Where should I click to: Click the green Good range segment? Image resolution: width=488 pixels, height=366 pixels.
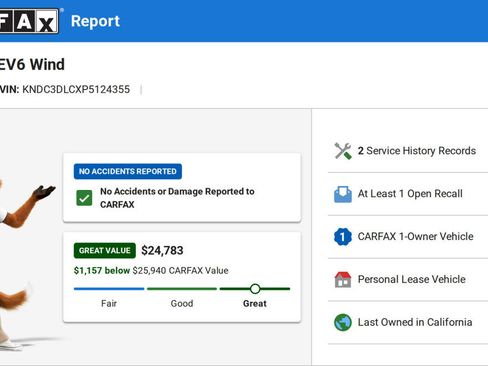(182, 289)
